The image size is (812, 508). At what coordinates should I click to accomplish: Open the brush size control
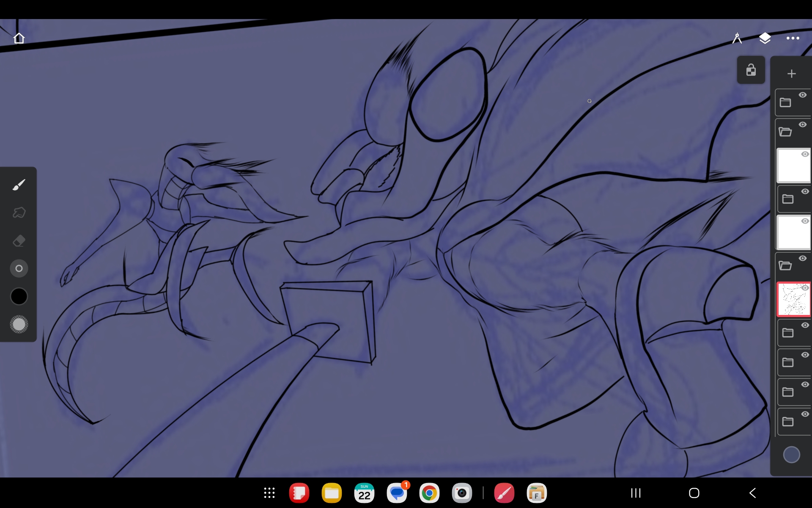point(19,268)
